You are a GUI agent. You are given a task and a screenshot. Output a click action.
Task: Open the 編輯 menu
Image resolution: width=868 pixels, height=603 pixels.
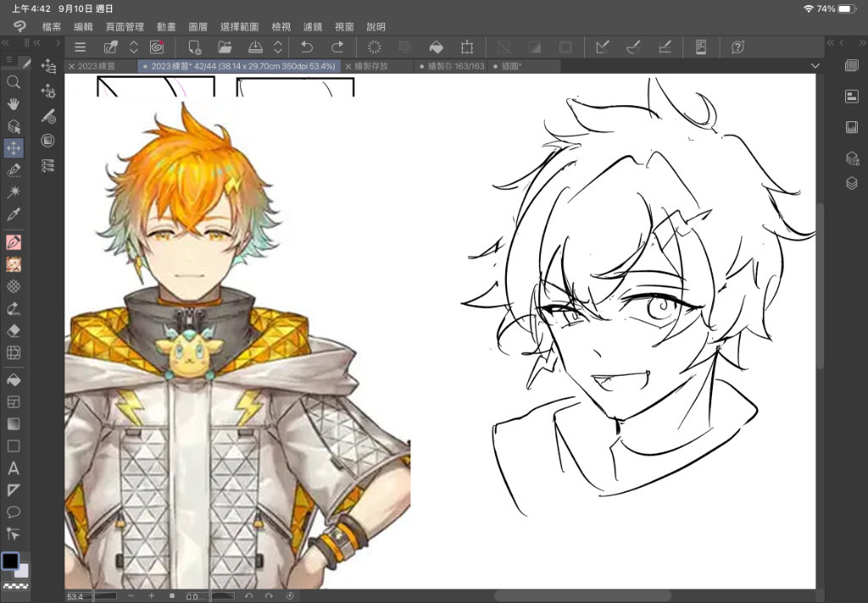point(83,26)
